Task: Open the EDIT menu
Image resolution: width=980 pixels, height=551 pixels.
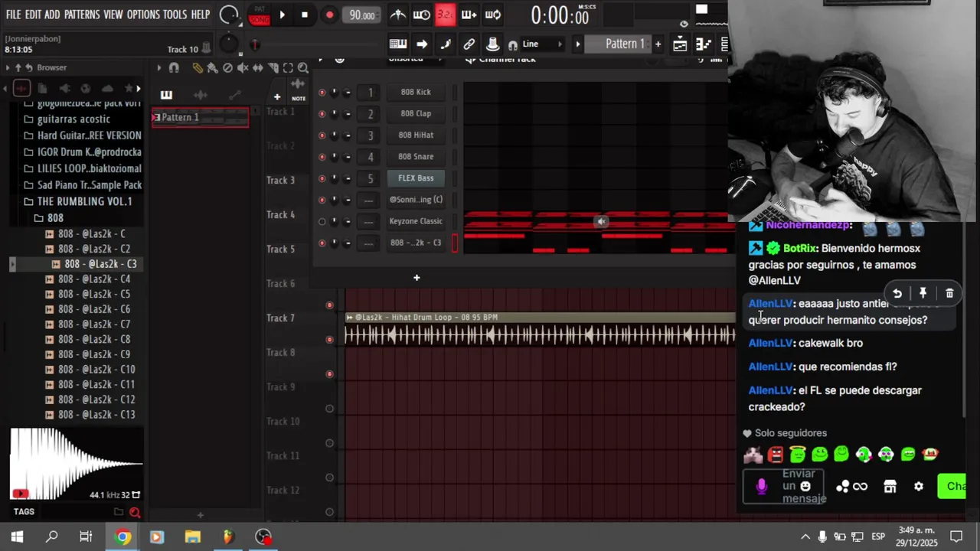Action: (33, 15)
